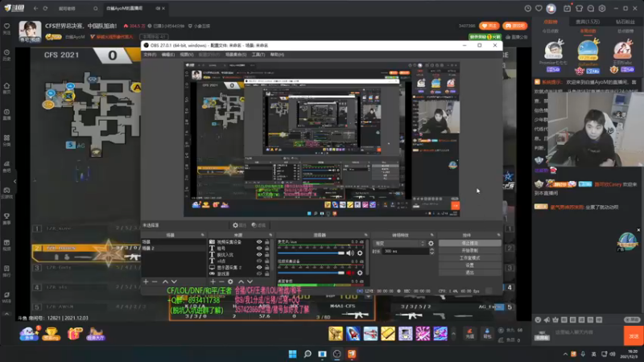This screenshot has height=362, width=644.
Task: Undock the controls panel via header icon
Action: [x=498, y=235]
